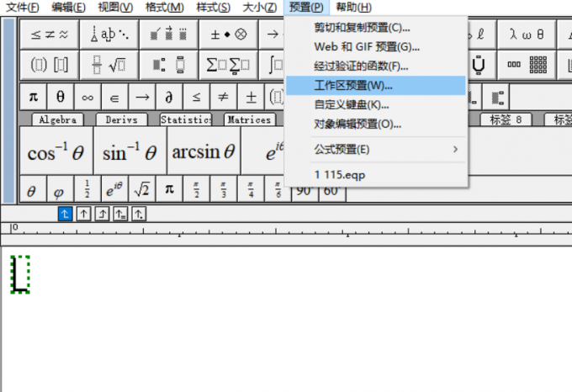
Task: Open the subscript and superscript templates palette
Action: (169, 66)
